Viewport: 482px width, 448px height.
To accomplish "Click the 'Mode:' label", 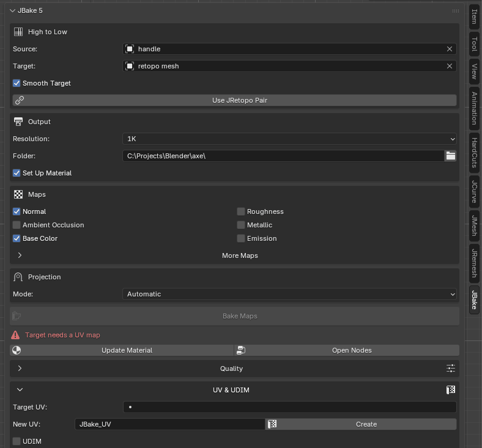I will click(x=23, y=294).
